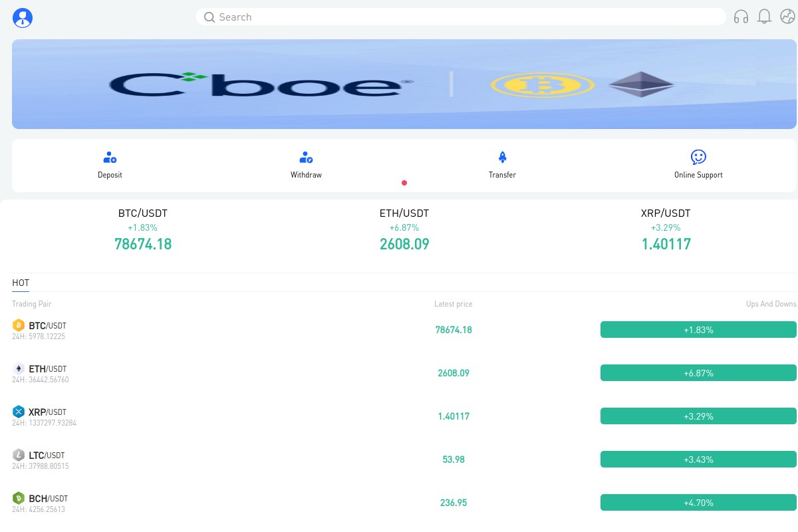Viewport: 798px width, 532px height.
Task: Click the Online Support smiley icon
Action: click(698, 157)
